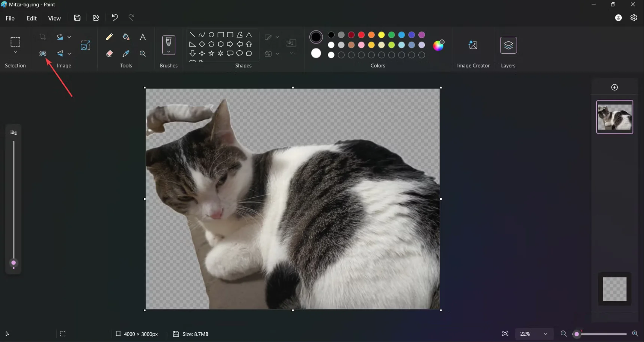
Task: Select the Text tool
Action: click(143, 37)
